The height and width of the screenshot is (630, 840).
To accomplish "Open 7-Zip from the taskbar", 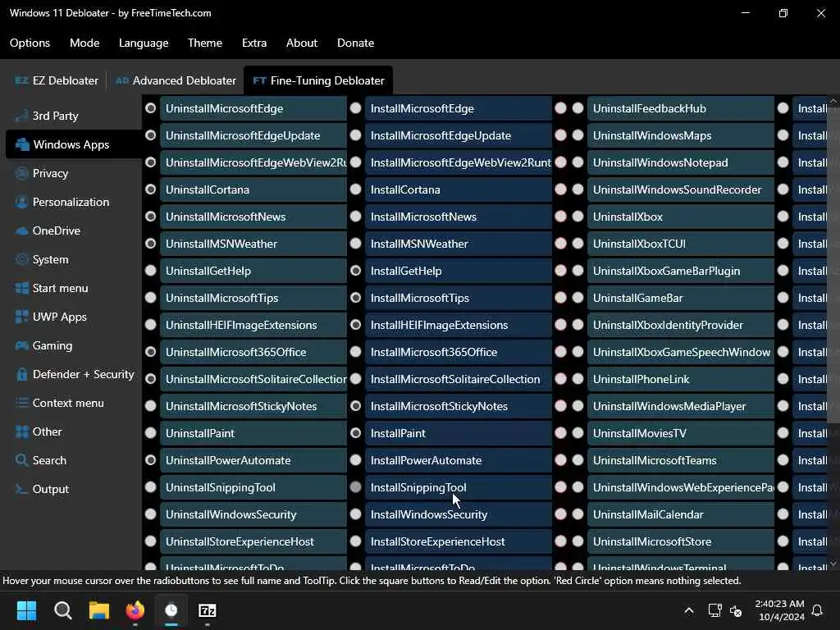I will coord(208,610).
